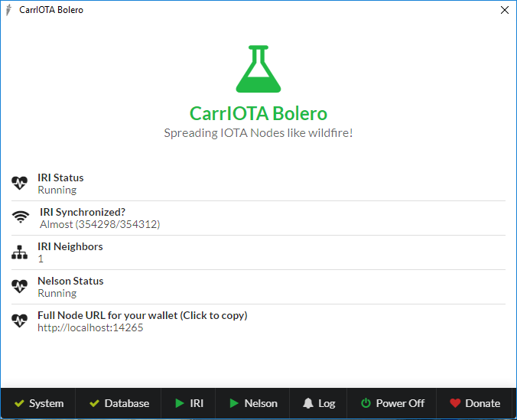This screenshot has width=517, height=420.
Task: Click the green checkmark beside System
Action: [19, 403]
